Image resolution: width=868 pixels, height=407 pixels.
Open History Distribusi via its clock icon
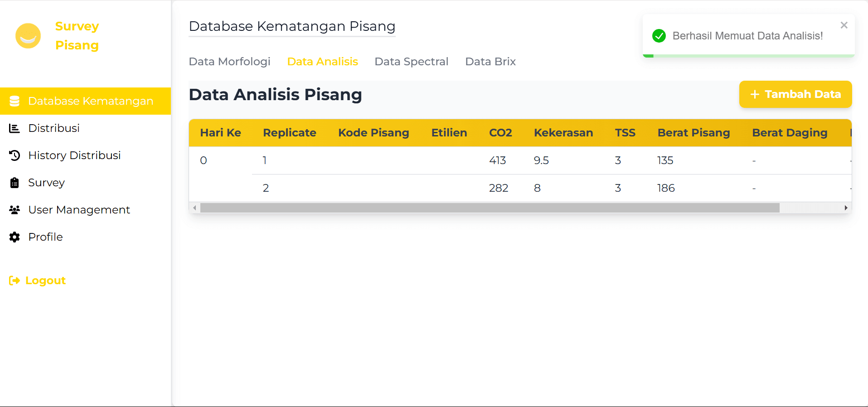click(14, 155)
